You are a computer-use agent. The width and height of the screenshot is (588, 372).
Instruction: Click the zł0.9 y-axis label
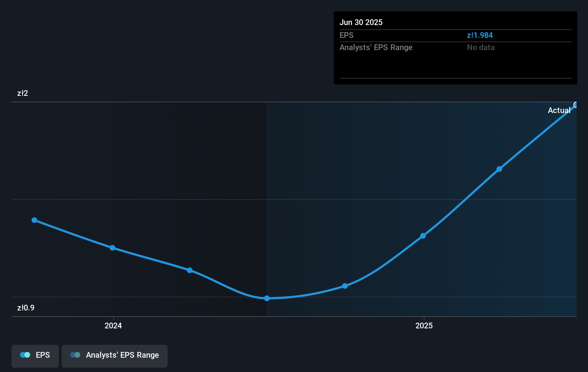[26, 308]
